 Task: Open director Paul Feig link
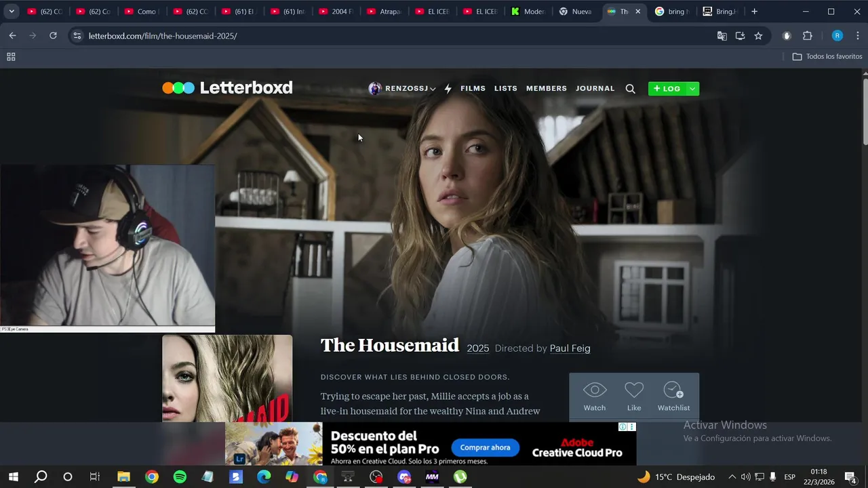(570, 348)
